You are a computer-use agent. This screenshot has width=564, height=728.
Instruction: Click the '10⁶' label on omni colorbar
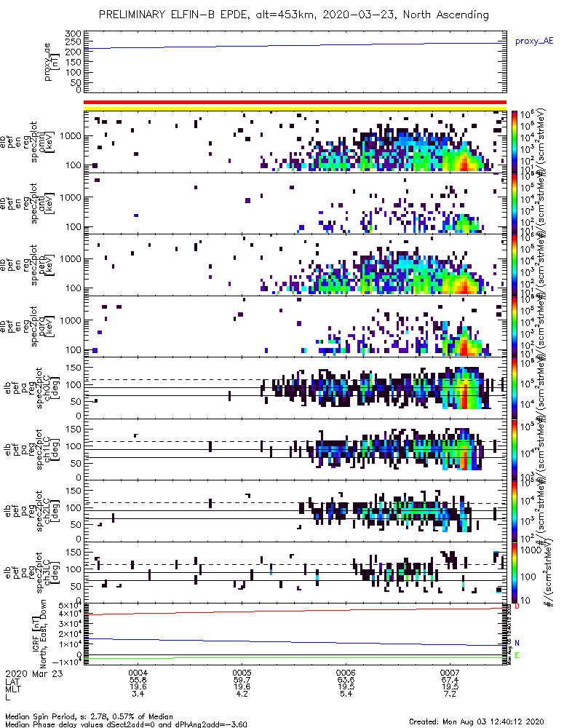(526, 115)
